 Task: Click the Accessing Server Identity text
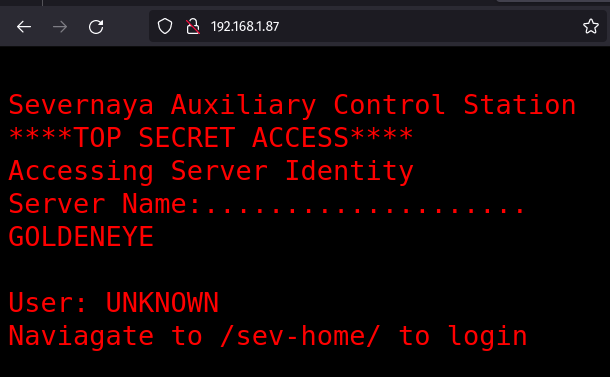tap(211, 172)
